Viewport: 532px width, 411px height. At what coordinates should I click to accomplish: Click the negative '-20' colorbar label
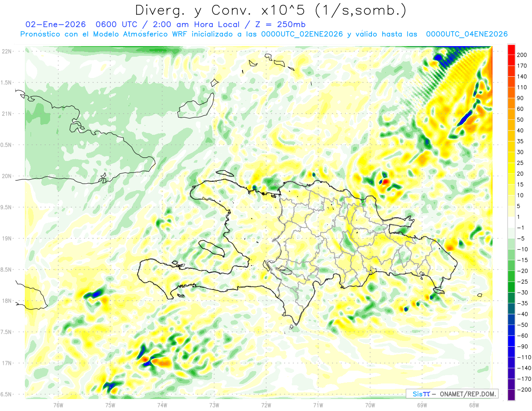click(x=522, y=271)
